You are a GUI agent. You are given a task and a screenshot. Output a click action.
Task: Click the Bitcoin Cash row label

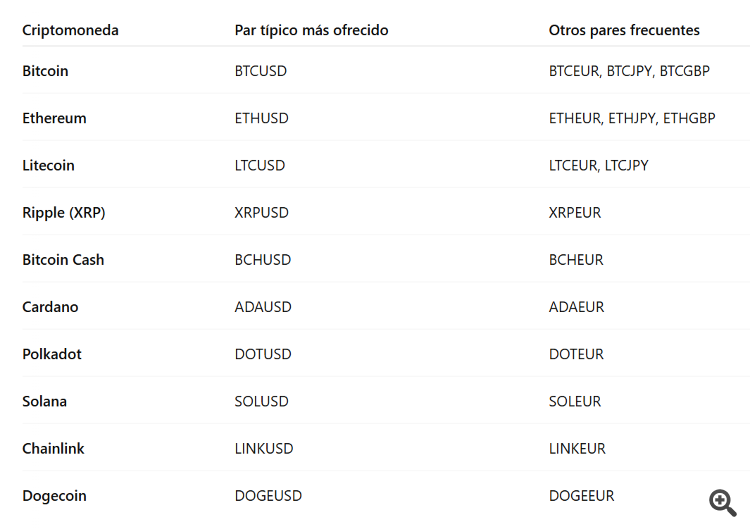[x=63, y=259]
